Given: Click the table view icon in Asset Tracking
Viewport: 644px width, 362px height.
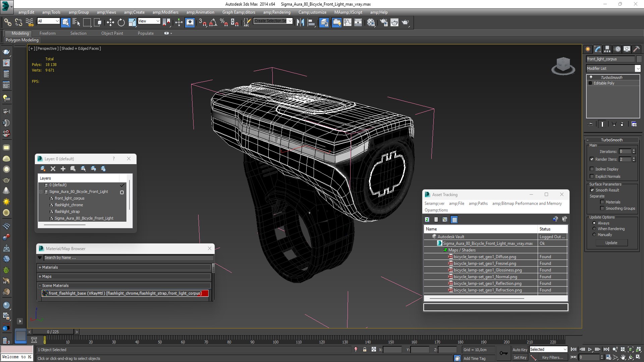Looking at the screenshot, I should [454, 220].
